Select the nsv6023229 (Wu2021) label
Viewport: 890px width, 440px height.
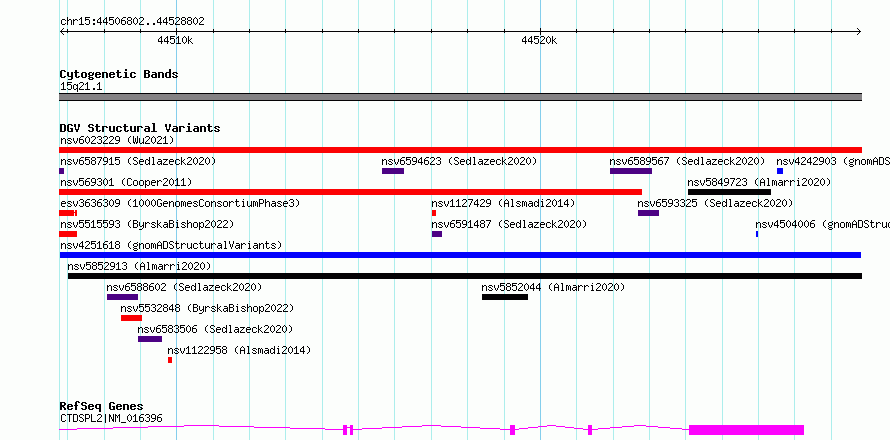click(x=117, y=140)
